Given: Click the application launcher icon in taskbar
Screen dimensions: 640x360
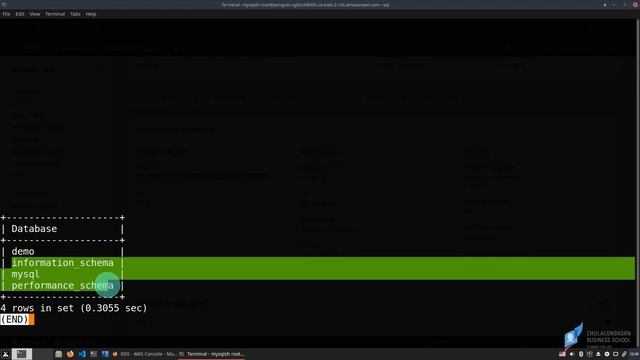Looking at the screenshot, I should pos(5,354).
